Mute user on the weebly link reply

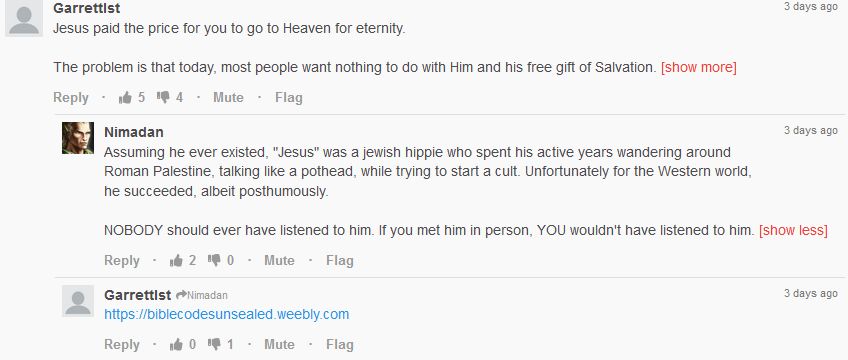(x=279, y=344)
